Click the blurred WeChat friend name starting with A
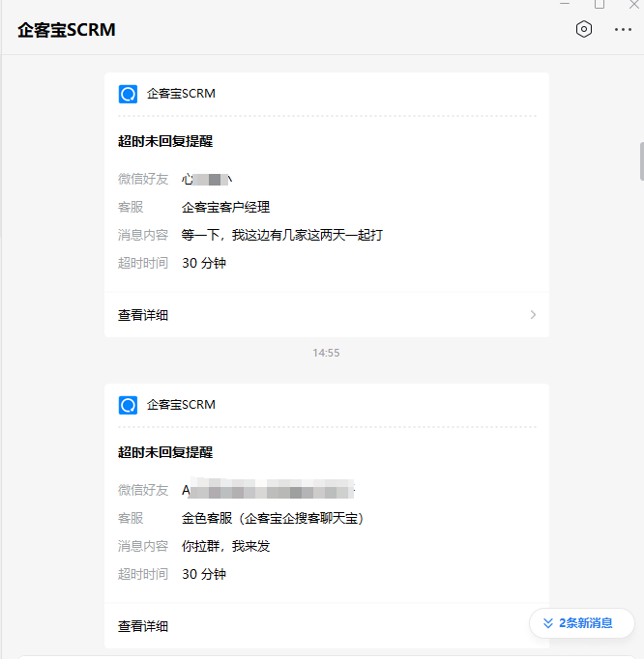This screenshot has width=644, height=659. tap(269, 489)
